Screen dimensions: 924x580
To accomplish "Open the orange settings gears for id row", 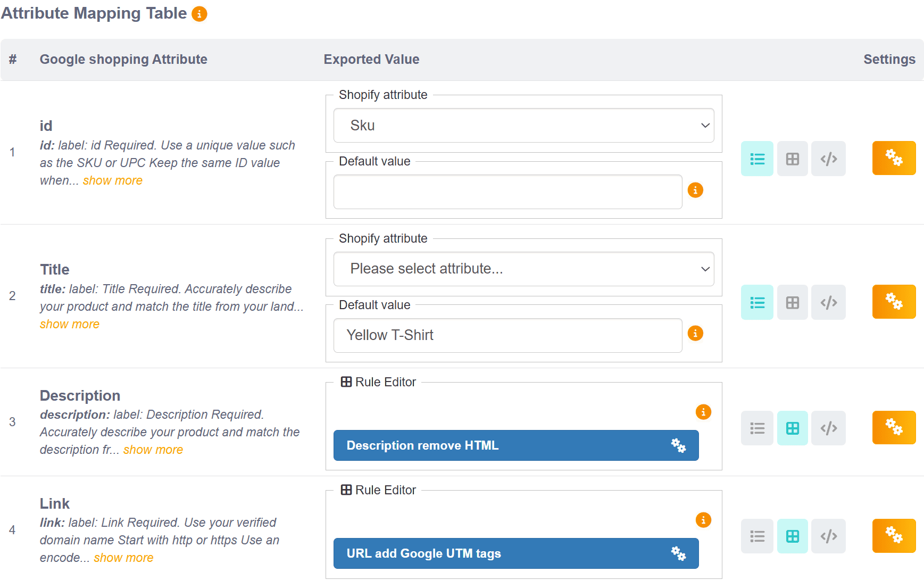I will coord(893,158).
